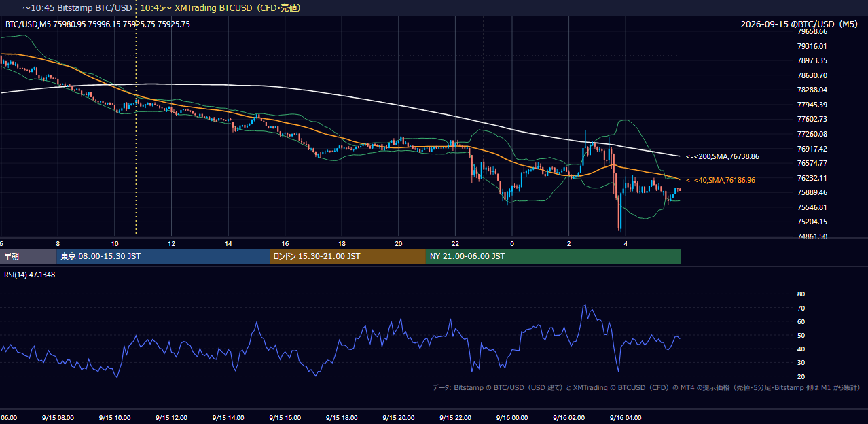Click RSI scale value 80

[801, 294]
